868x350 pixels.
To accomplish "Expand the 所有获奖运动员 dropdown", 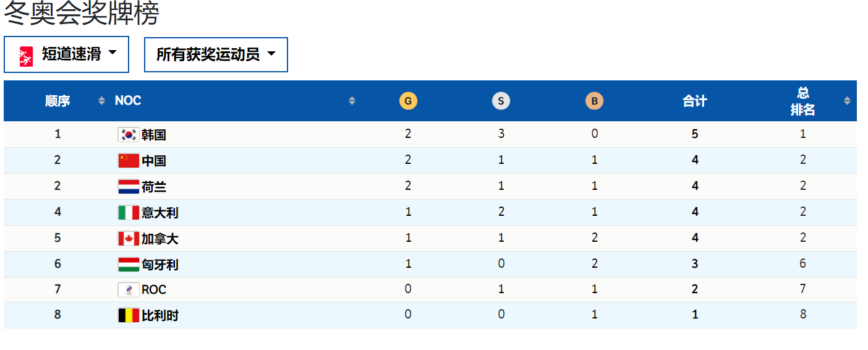I will 216,54.
